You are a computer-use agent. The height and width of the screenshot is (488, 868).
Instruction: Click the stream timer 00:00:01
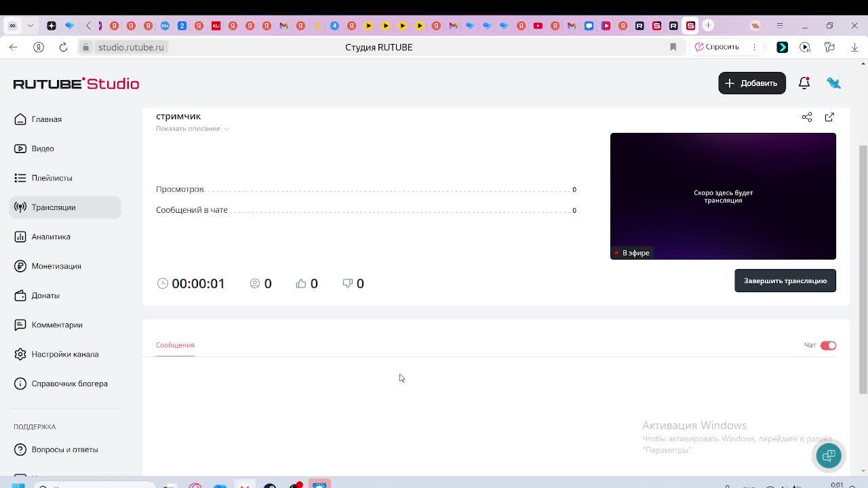198,283
